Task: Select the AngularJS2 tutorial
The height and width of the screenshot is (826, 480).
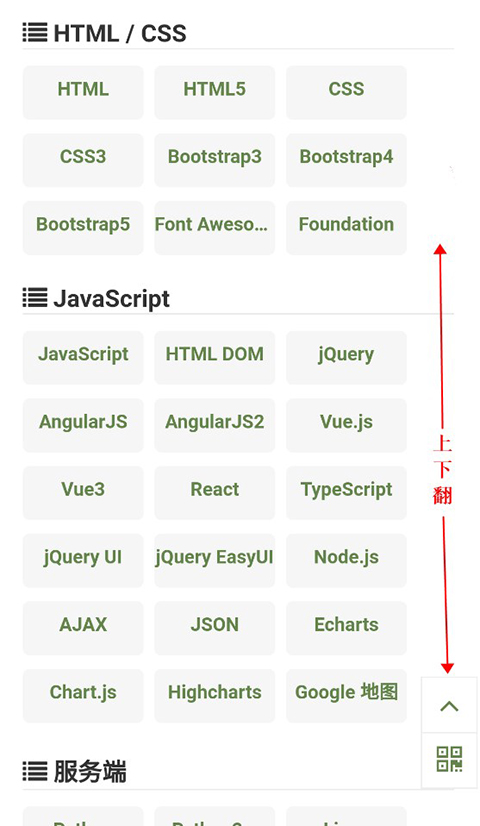Action: coord(214,425)
